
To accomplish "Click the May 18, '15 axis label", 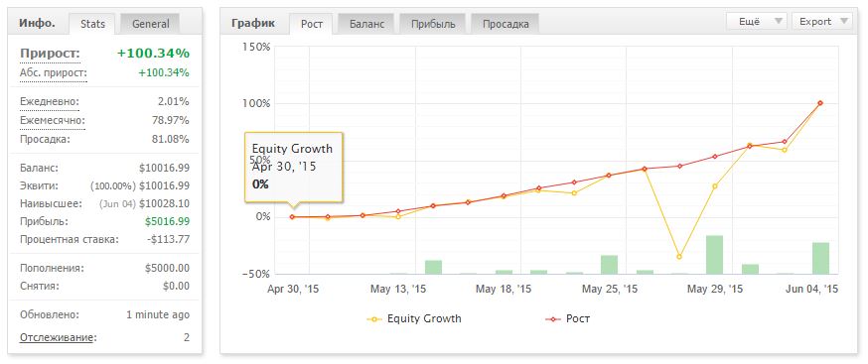I will tap(504, 289).
